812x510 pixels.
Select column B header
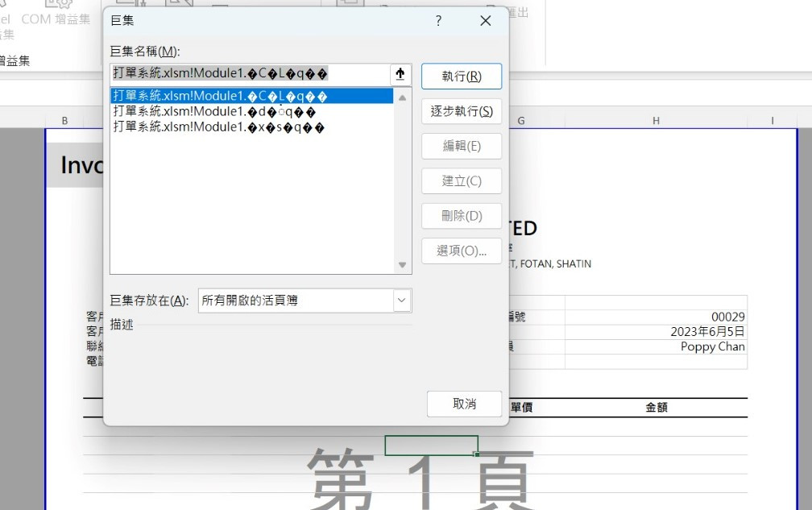tap(64, 121)
